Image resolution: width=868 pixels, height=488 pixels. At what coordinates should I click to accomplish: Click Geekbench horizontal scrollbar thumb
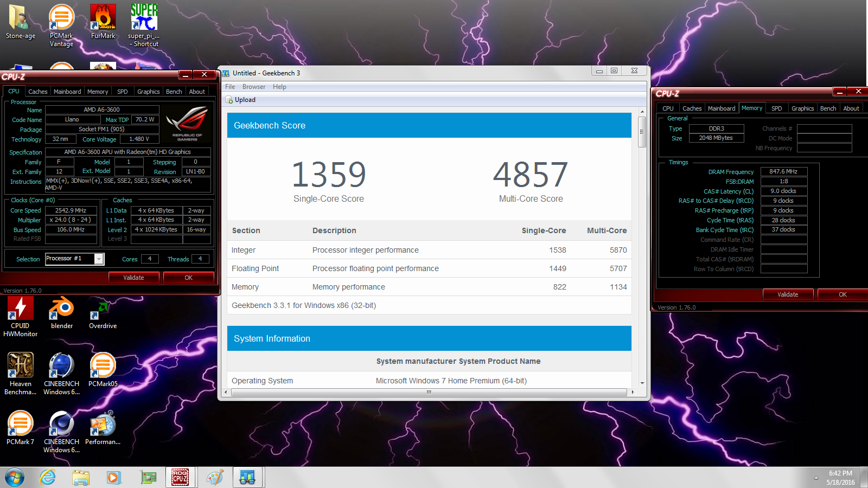pos(429,392)
